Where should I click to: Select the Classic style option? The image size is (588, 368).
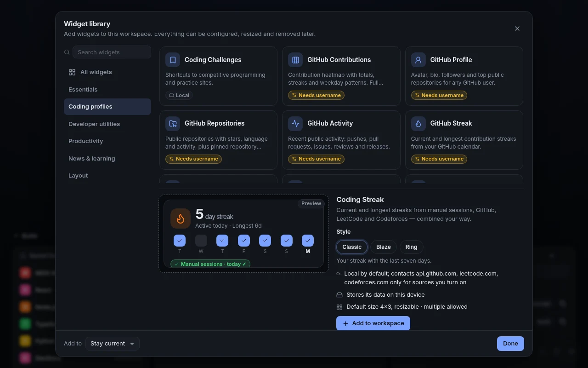click(x=352, y=247)
